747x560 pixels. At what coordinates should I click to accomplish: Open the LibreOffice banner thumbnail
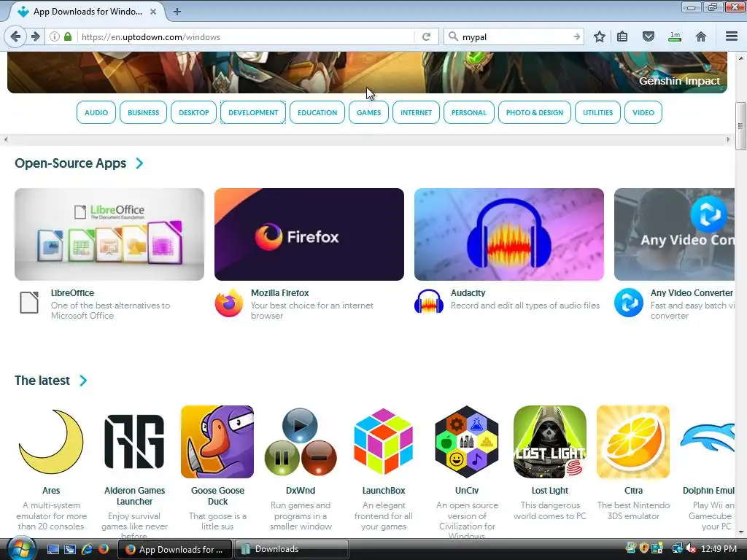[x=109, y=234]
